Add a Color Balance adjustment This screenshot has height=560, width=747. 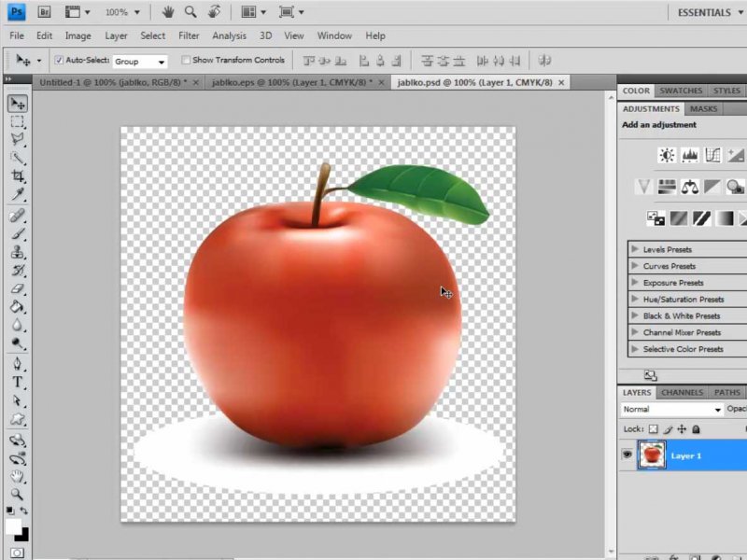[x=690, y=187]
